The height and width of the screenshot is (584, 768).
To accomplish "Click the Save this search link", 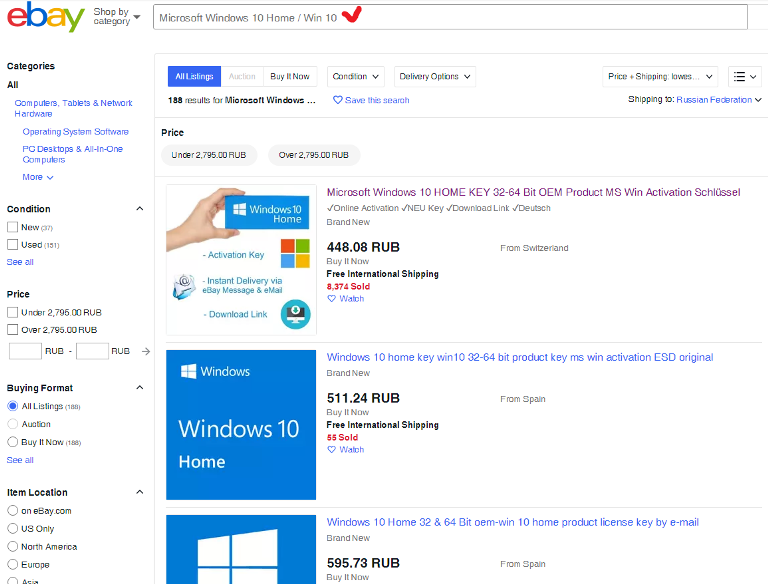I will click(377, 100).
